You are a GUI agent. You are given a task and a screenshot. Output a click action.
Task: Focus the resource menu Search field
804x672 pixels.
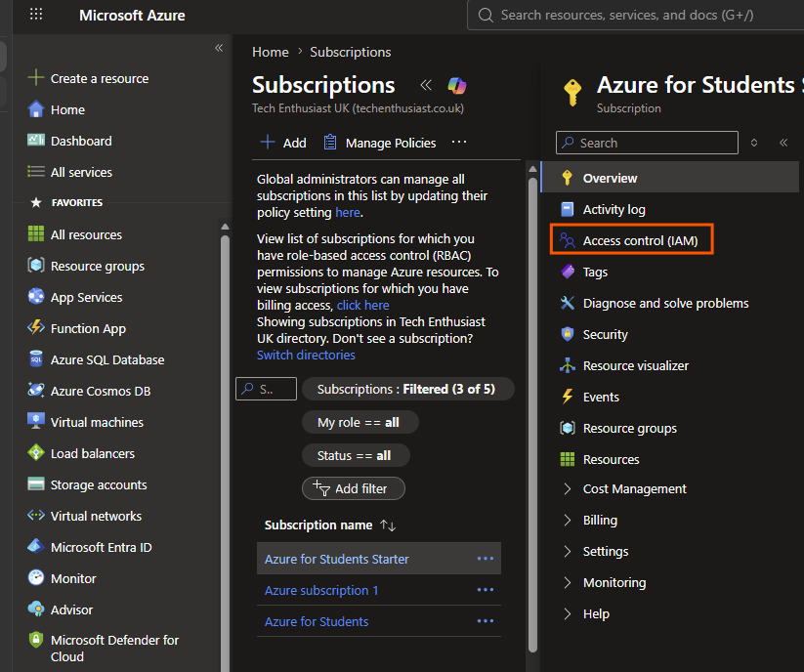(x=647, y=143)
